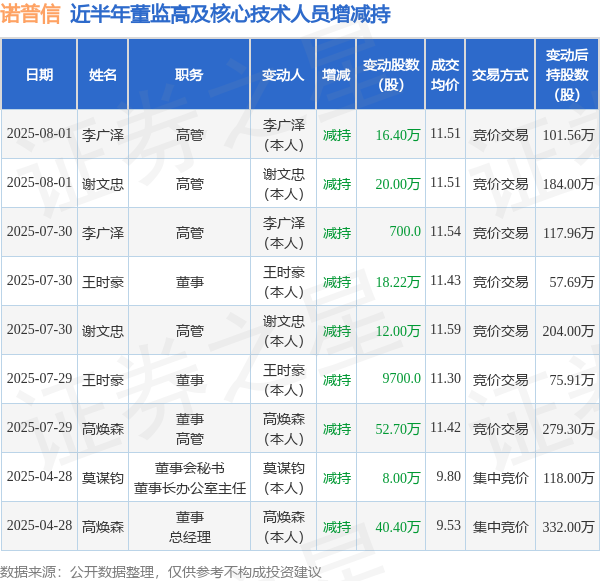Click the 700.0 share change value
Viewport: 600px width, 581px height.
[405, 232]
